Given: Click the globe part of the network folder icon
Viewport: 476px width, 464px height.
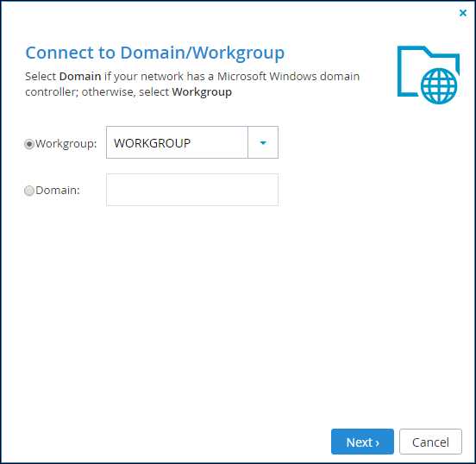Looking at the screenshot, I should (439, 86).
